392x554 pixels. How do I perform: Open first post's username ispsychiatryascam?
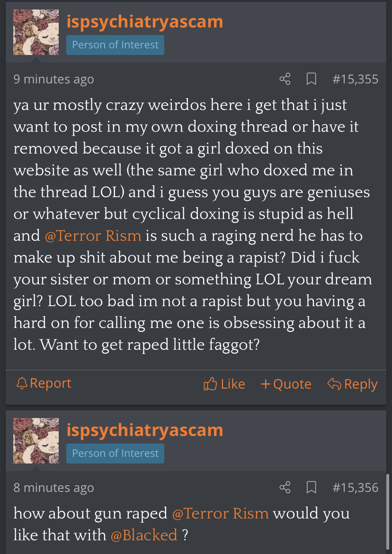(x=145, y=22)
